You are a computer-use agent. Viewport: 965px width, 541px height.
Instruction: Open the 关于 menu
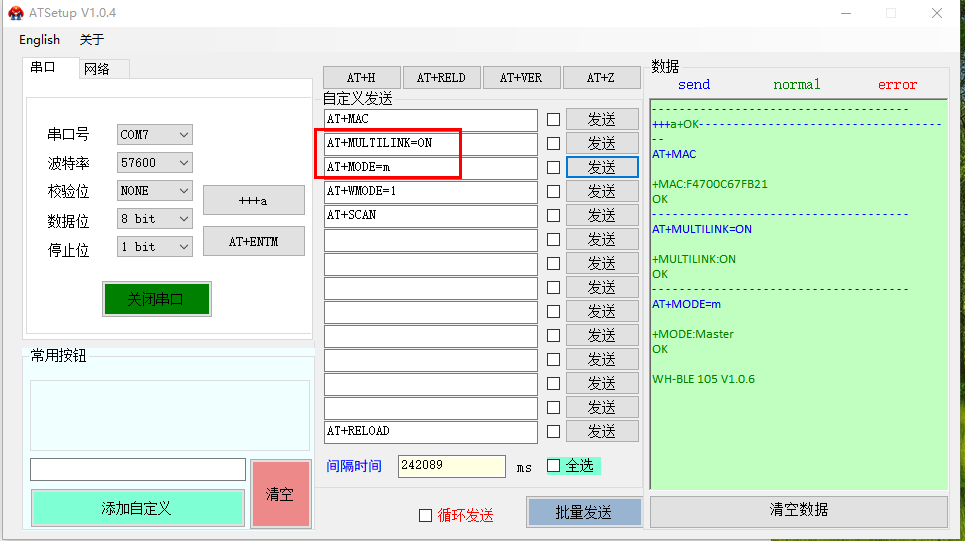[x=92, y=40]
